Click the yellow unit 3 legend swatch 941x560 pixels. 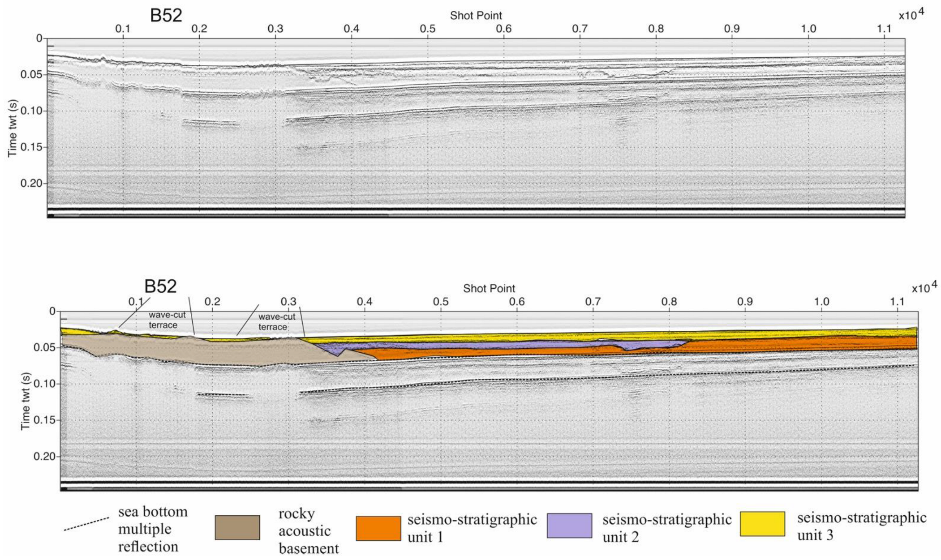762,524
